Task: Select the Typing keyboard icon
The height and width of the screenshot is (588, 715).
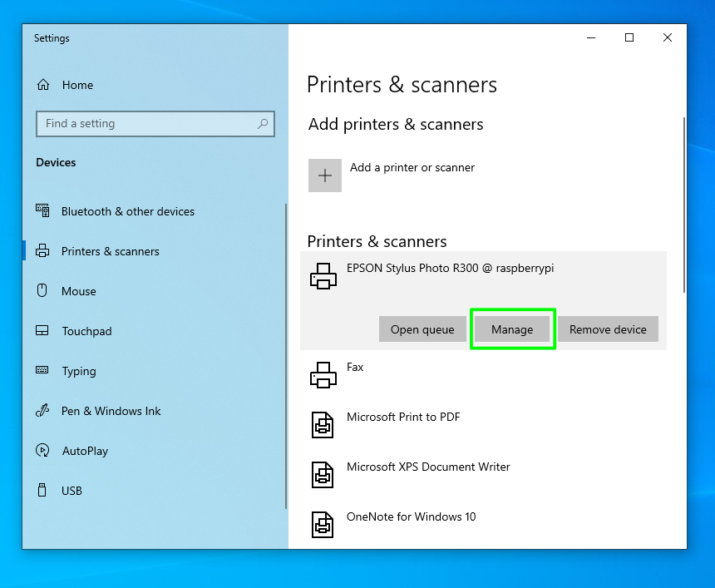Action: click(42, 370)
